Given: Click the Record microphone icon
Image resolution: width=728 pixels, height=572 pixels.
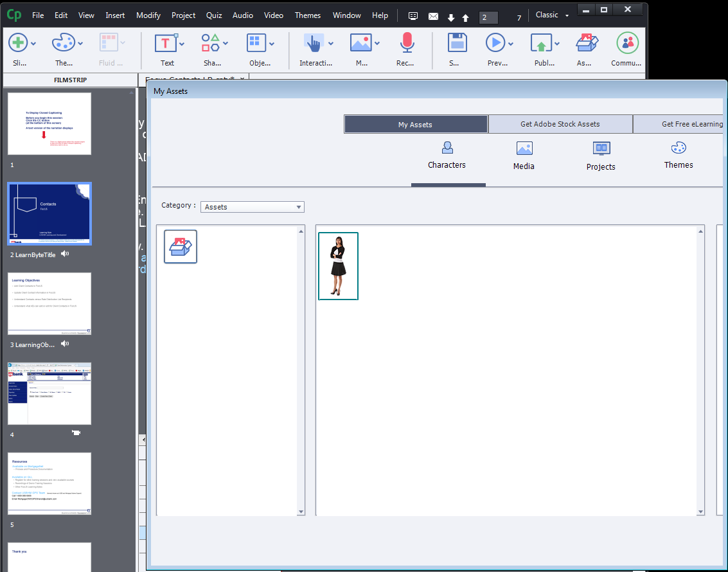Looking at the screenshot, I should (x=406, y=43).
